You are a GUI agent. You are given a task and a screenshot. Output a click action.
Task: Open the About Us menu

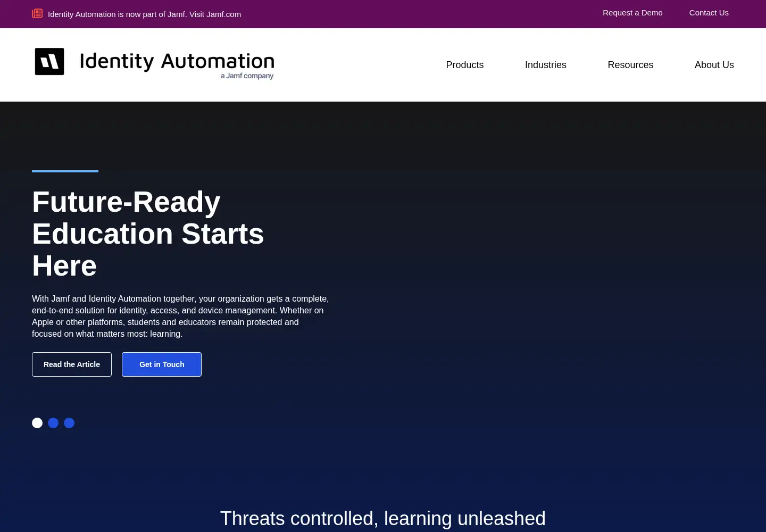pyautogui.click(x=714, y=65)
